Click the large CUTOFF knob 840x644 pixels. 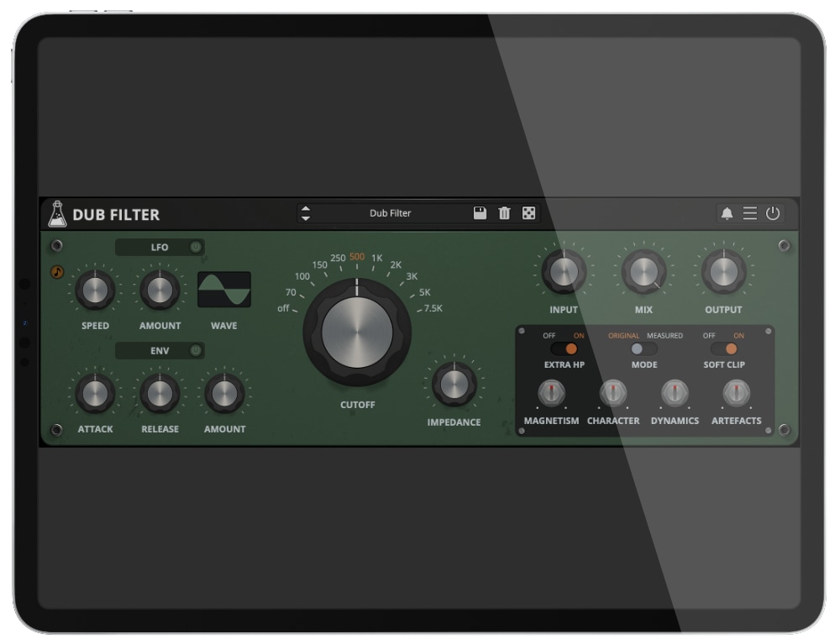[x=357, y=332]
